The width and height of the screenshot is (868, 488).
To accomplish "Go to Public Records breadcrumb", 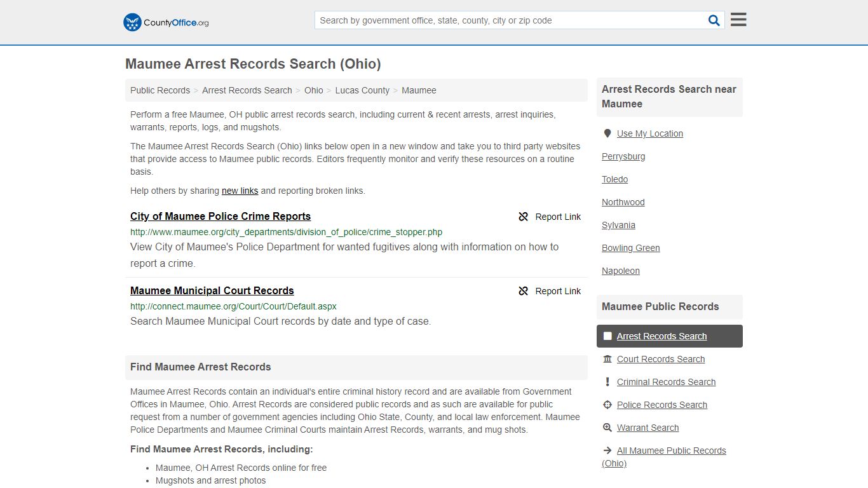I will [x=160, y=90].
